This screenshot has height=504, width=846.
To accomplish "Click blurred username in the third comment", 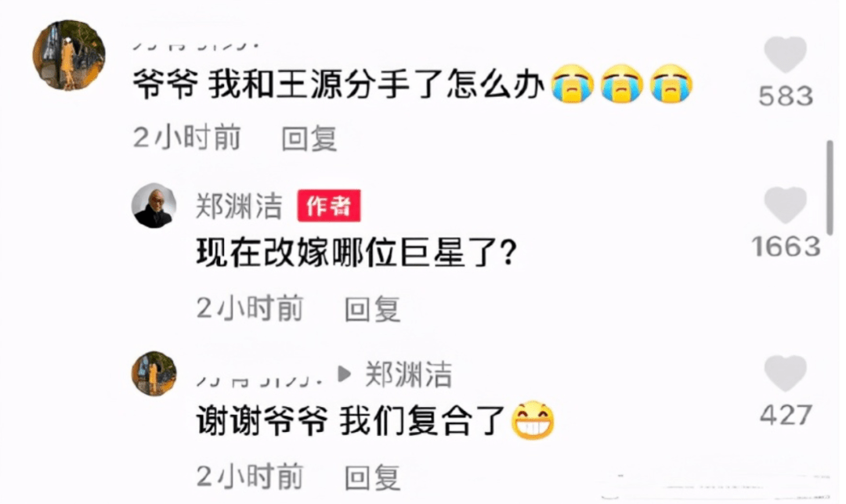I will (x=259, y=380).
